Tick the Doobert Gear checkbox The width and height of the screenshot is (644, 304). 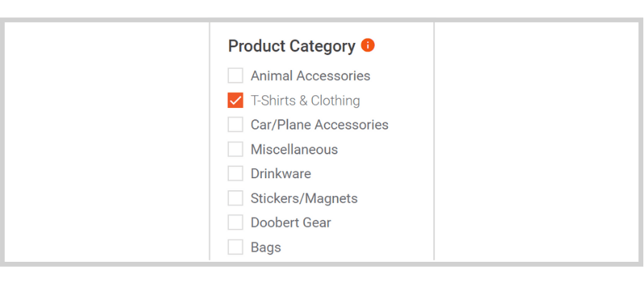click(x=235, y=222)
